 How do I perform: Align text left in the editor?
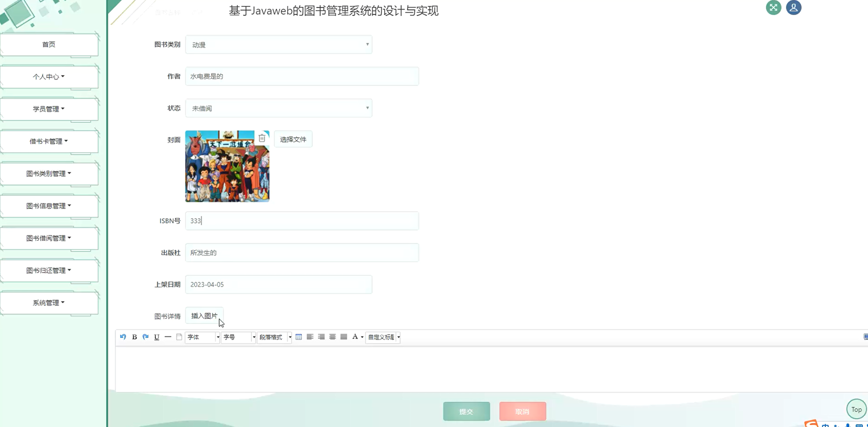(x=310, y=336)
